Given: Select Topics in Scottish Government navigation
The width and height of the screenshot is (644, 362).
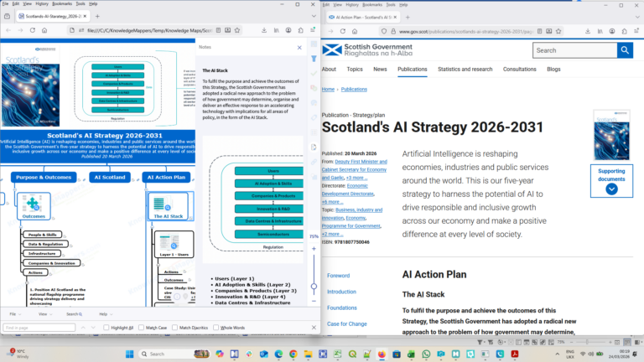Looking at the screenshot, I should coord(355,70).
